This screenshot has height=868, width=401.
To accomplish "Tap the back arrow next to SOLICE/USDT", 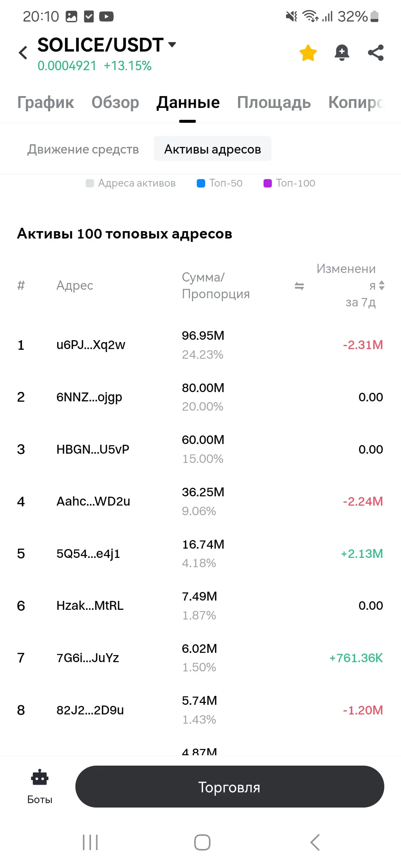I will [23, 53].
